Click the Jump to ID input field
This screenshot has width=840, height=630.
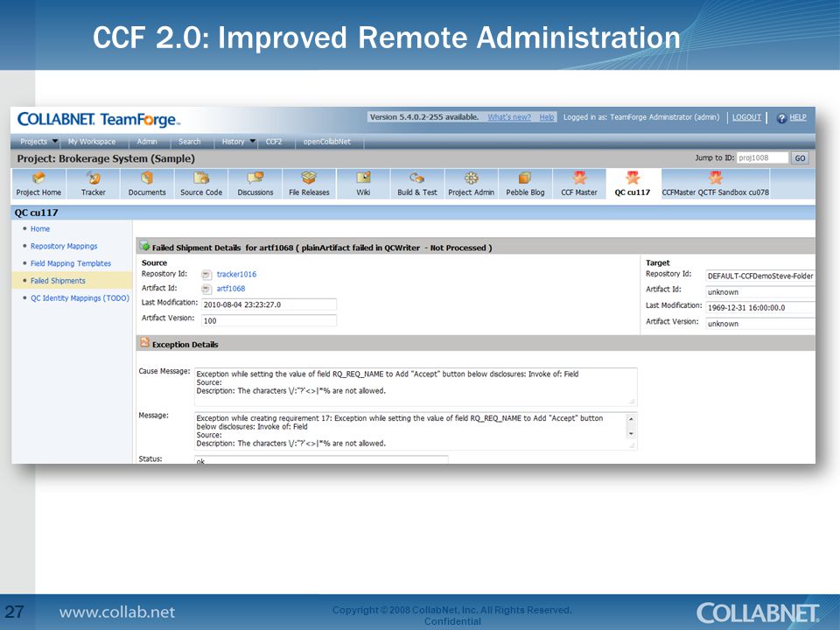click(x=762, y=158)
